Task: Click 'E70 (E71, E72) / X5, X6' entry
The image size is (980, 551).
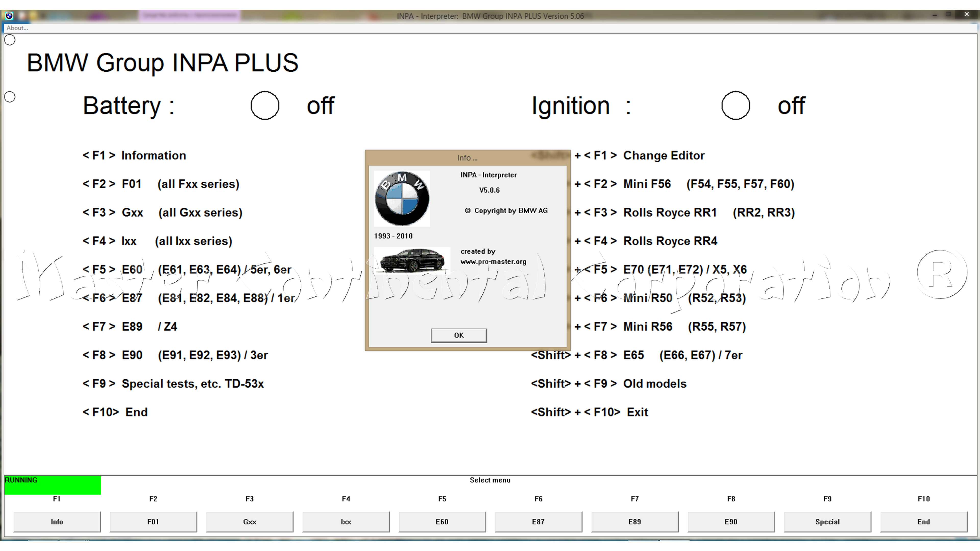Action: [685, 270]
